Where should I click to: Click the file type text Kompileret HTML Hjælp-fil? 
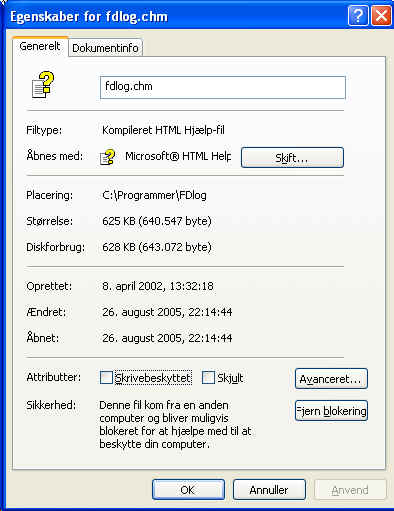click(x=163, y=130)
